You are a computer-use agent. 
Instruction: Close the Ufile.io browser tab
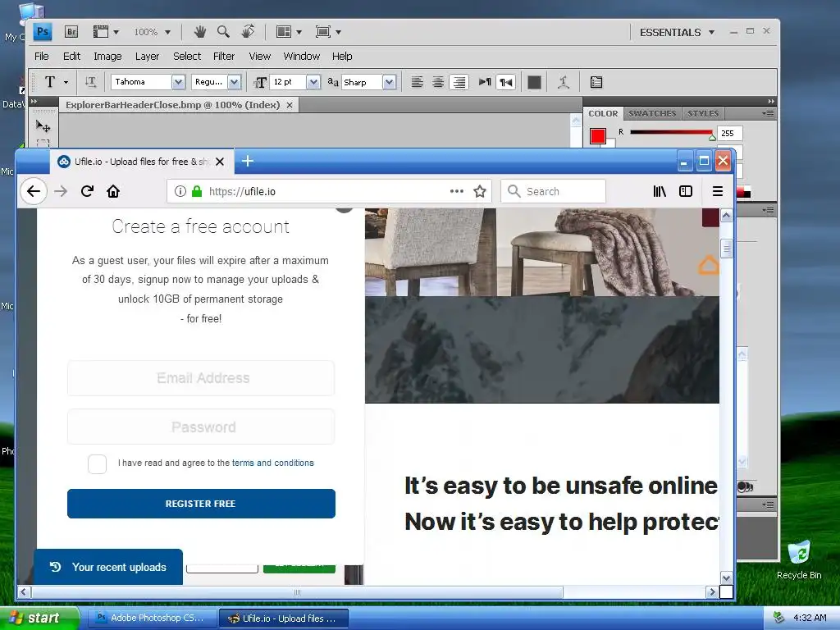220,162
